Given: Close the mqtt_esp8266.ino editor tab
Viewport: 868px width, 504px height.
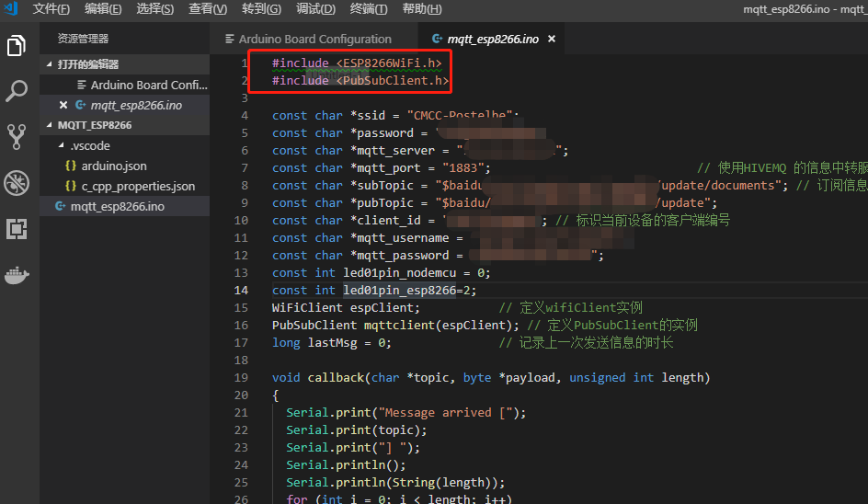Looking at the screenshot, I should tap(552, 39).
